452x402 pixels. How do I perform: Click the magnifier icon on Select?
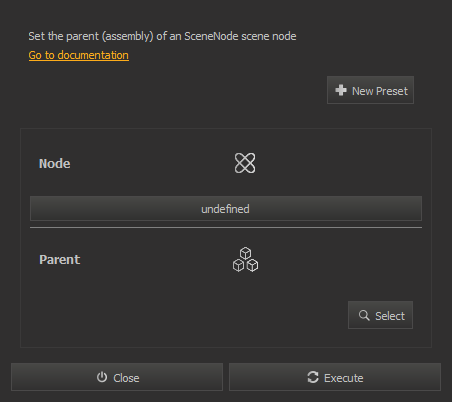(x=364, y=315)
